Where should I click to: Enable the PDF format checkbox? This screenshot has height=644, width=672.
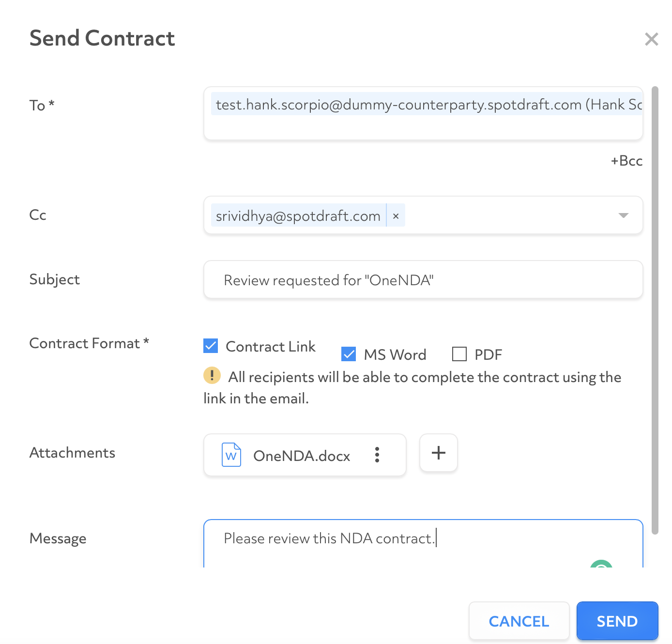point(459,354)
